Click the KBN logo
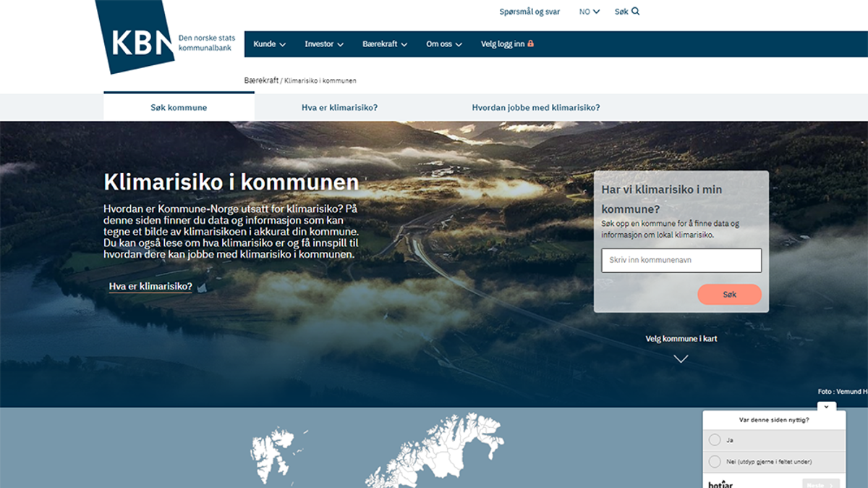 (137, 40)
